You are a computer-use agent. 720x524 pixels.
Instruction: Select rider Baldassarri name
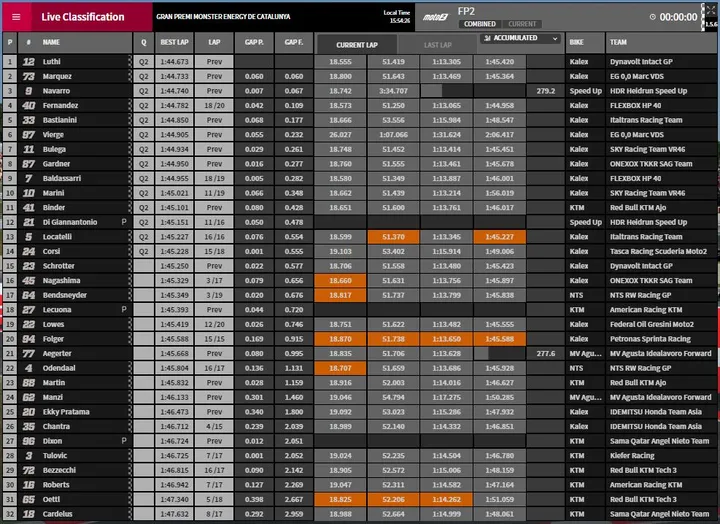pos(62,179)
